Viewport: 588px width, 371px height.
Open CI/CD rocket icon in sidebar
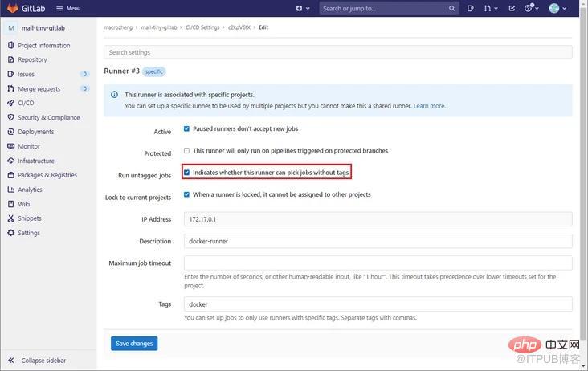(11, 103)
